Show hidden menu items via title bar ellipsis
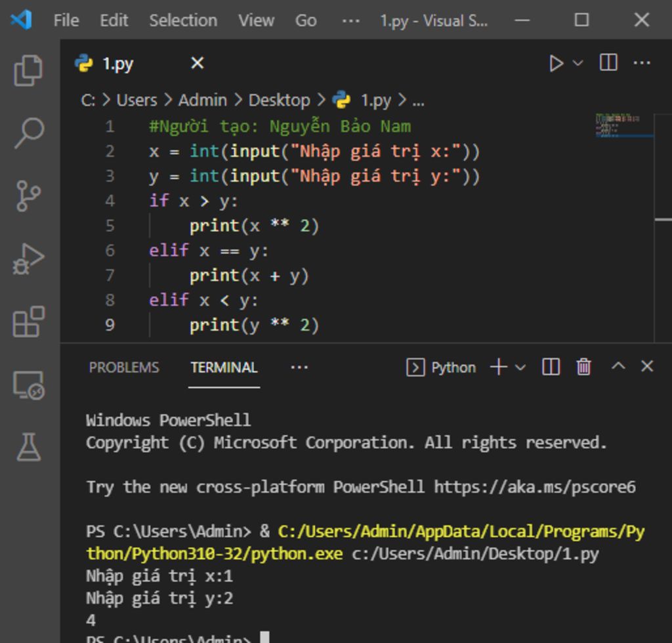The width and height of the screenshot is (672, 643). point(350,20)
